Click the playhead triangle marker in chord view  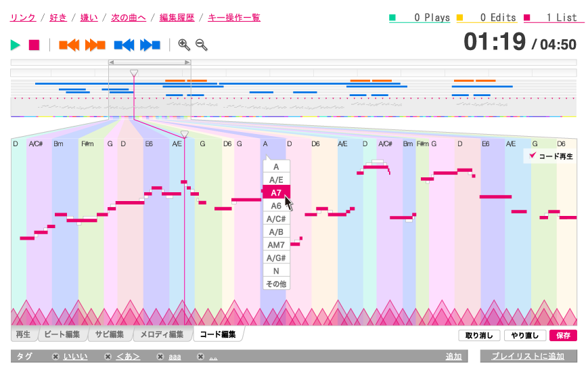[185, 134]
